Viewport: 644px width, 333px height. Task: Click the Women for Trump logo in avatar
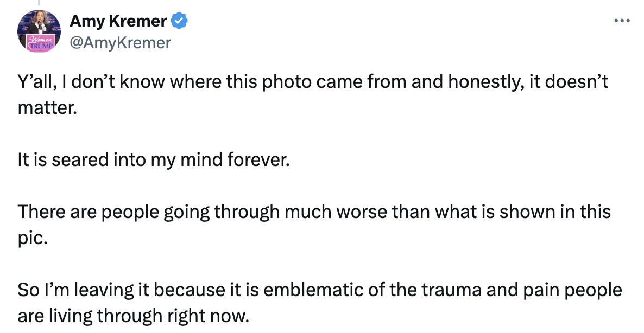click(40, 43)
